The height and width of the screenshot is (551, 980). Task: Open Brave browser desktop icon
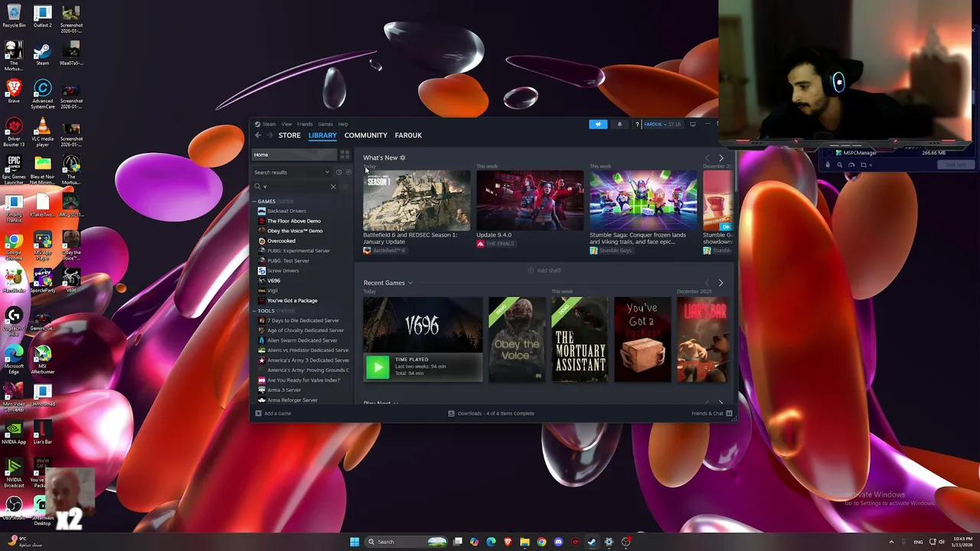point(14,91)
